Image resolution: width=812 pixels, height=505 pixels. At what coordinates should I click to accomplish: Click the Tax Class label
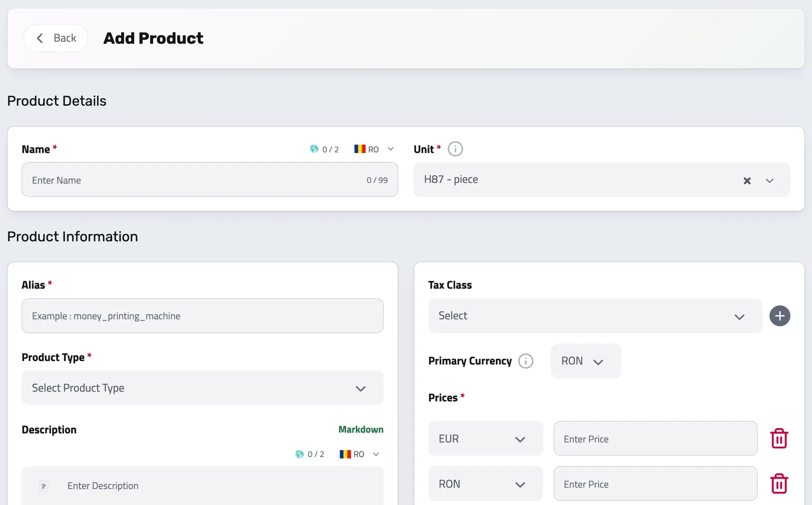[450, 285]
